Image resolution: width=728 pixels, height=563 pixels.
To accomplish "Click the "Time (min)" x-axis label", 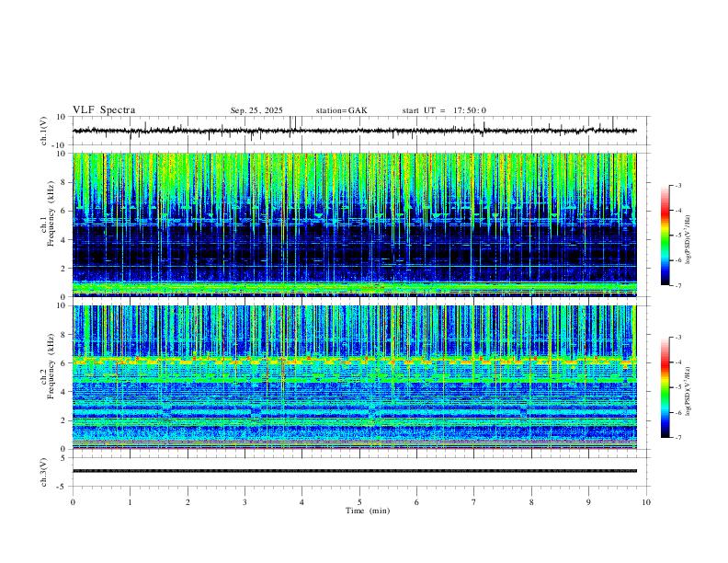I will 368,511.
